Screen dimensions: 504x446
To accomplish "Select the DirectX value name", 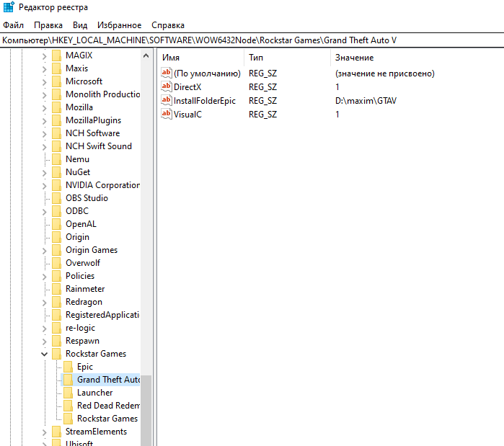I will point(187,87).
